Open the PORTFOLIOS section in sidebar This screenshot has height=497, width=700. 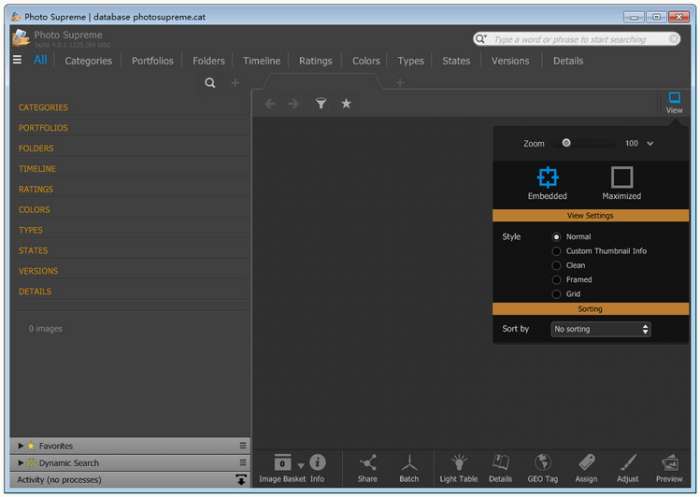tap(44, 128)
